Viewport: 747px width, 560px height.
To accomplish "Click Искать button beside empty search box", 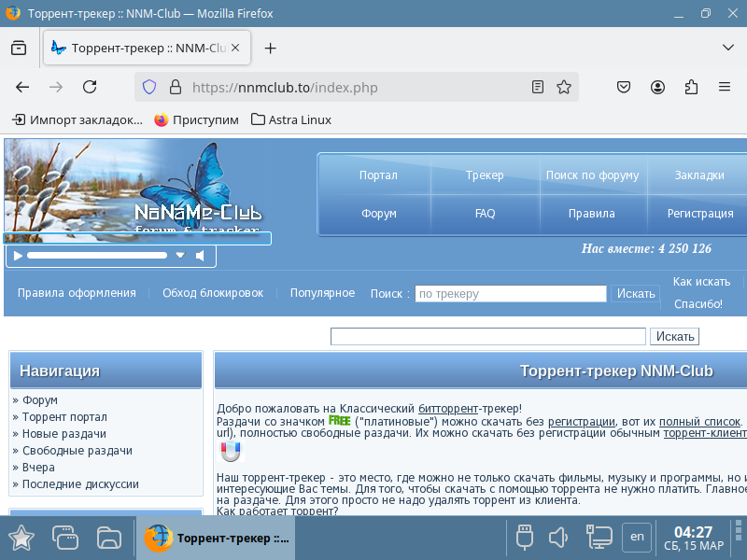I will (674, 336).
